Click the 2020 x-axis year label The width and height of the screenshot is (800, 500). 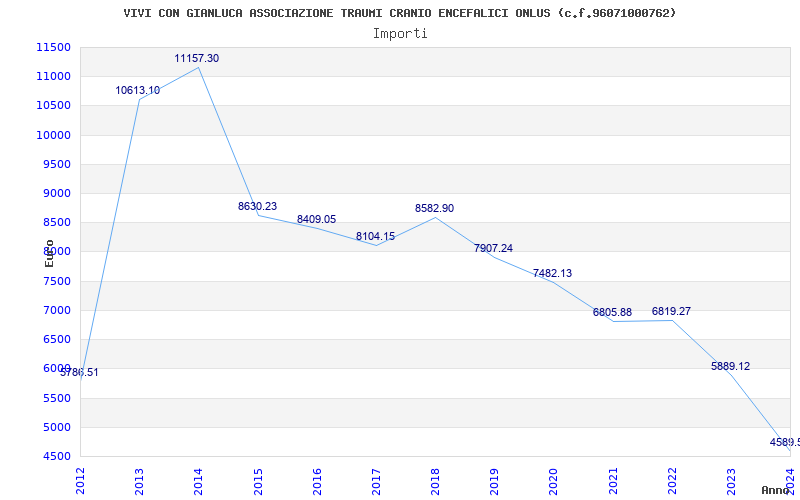pyautogui.click(x=554, y=481)
